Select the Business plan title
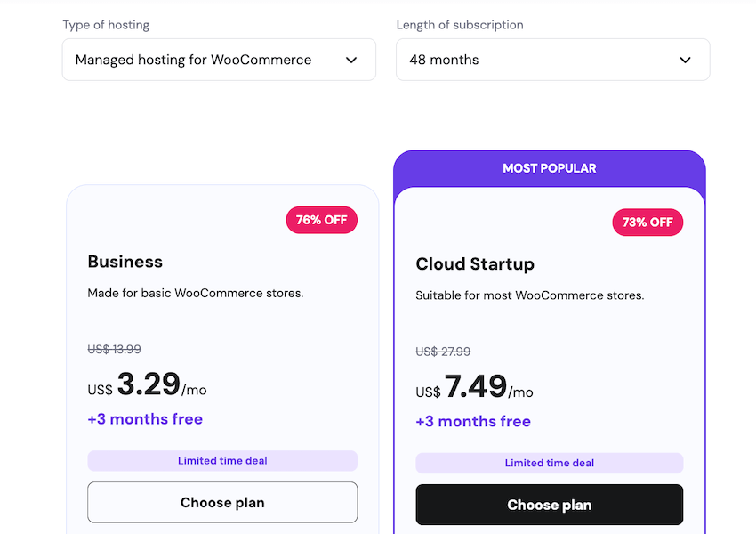 (125, 262)
